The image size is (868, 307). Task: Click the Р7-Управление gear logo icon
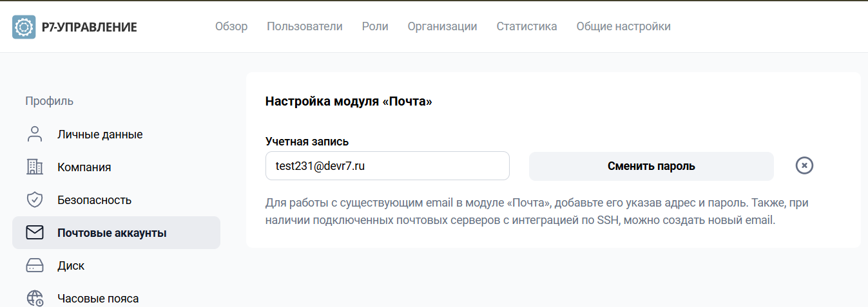coord(24,27)
